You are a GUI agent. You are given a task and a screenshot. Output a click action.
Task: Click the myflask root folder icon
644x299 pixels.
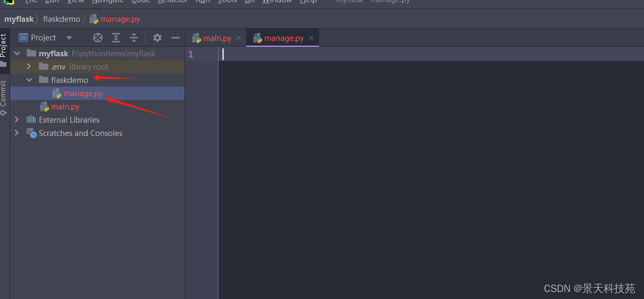31,53
